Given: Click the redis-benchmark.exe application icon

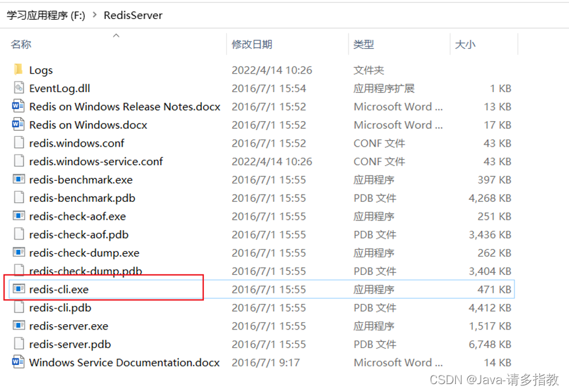Looking at the screenshot, I should coord(19,179).
